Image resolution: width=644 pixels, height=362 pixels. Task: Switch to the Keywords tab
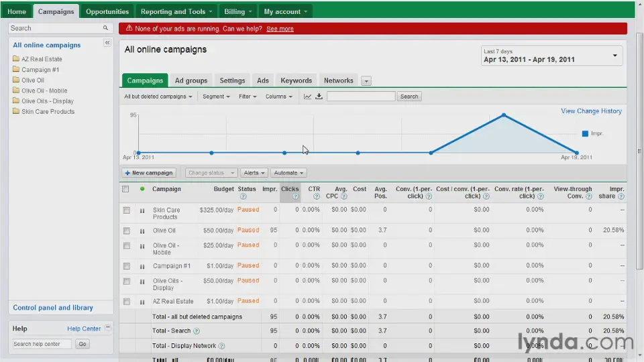[296, 80]
